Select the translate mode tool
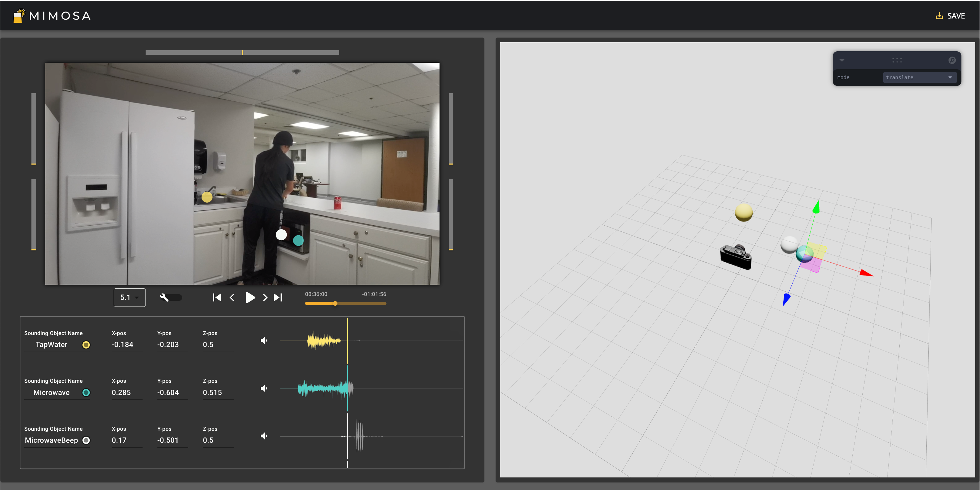 [917, 77]
